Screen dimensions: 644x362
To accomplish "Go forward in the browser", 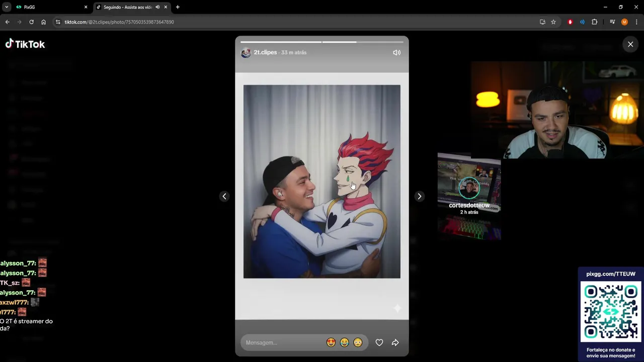I will pos(19,22).
